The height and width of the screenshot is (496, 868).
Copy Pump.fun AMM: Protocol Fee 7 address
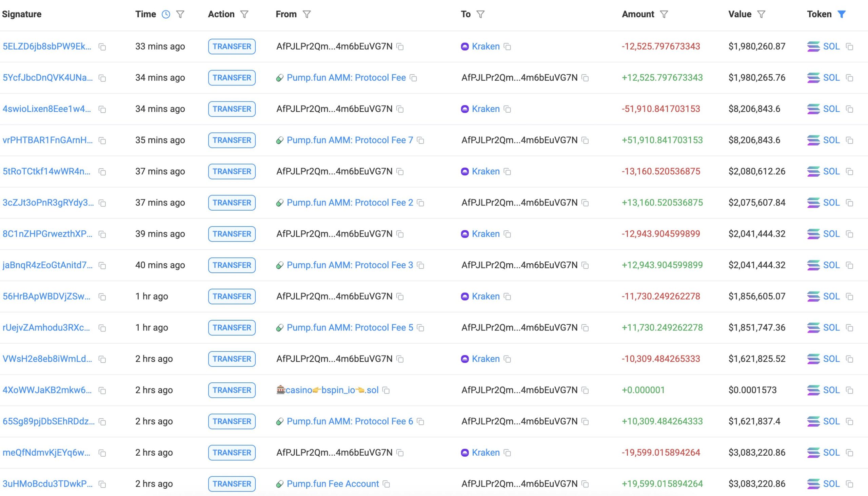click(x=421, y=140)
